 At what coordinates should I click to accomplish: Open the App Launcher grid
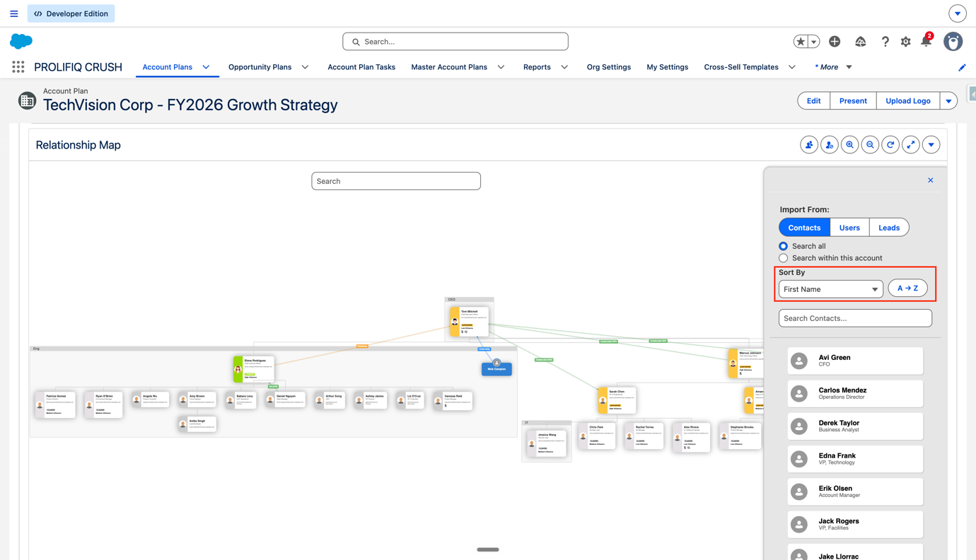coord(18,67)
